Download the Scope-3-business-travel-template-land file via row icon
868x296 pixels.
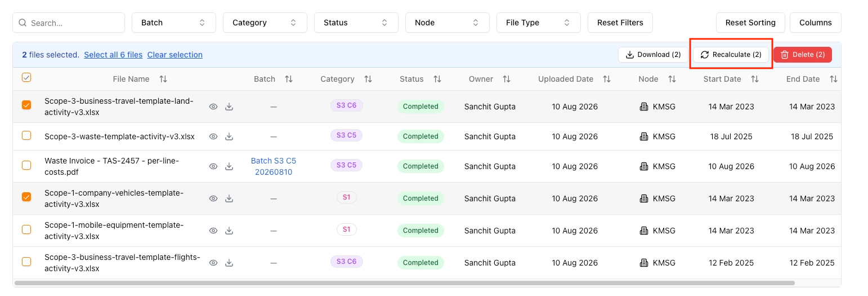coord(229,107)
